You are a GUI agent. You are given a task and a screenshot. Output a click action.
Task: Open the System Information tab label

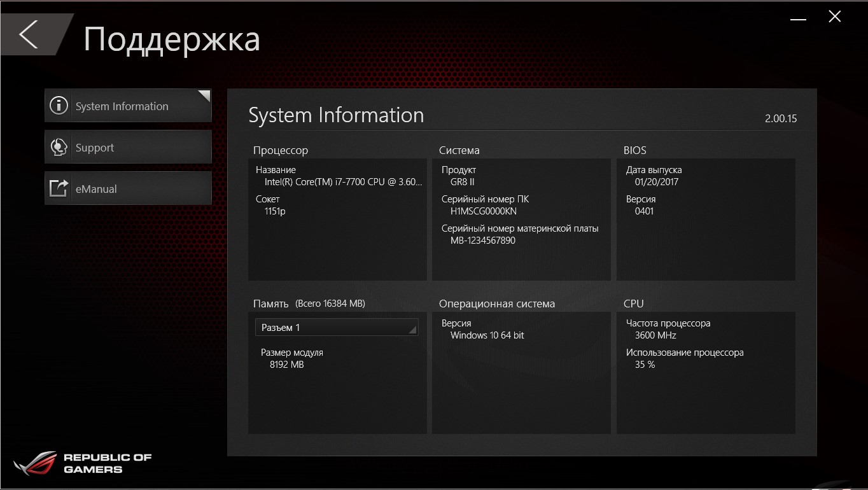tap(122, 106)
